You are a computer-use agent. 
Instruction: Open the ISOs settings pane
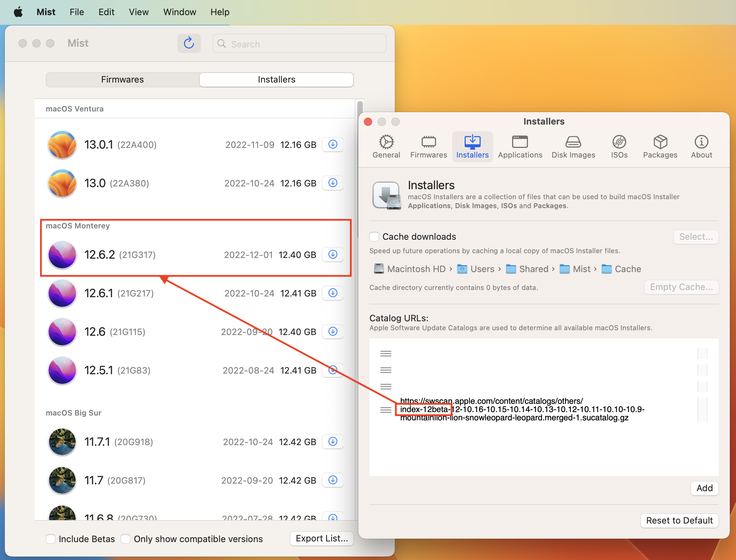pos(619,146)
